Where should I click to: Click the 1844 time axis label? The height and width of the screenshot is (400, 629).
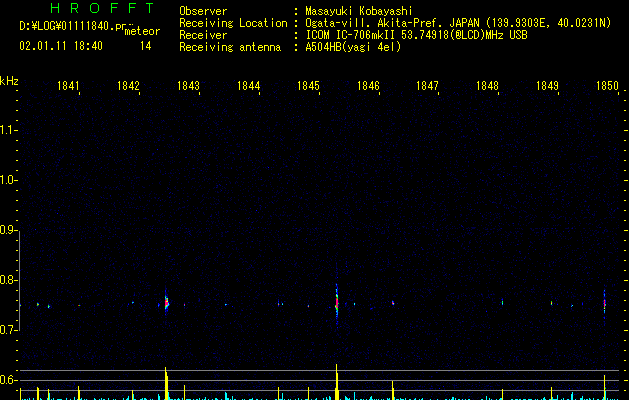pyautogui.click(x=248, y=85)
